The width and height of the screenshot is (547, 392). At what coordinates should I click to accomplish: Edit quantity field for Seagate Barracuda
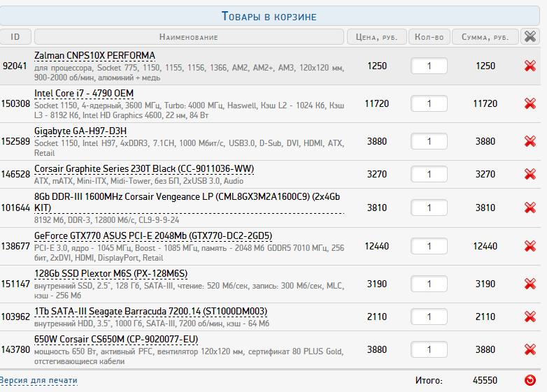pyautogui.click(x=429, y=317)
